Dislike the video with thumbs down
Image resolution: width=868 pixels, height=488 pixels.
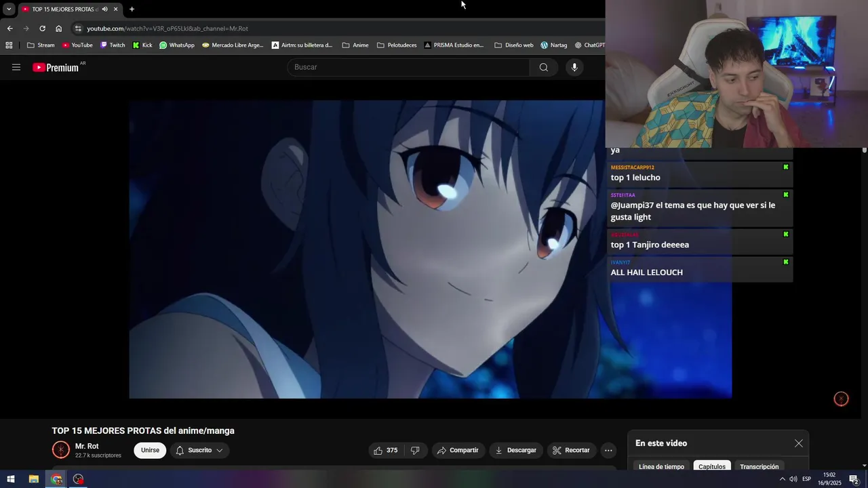(415, 450)
